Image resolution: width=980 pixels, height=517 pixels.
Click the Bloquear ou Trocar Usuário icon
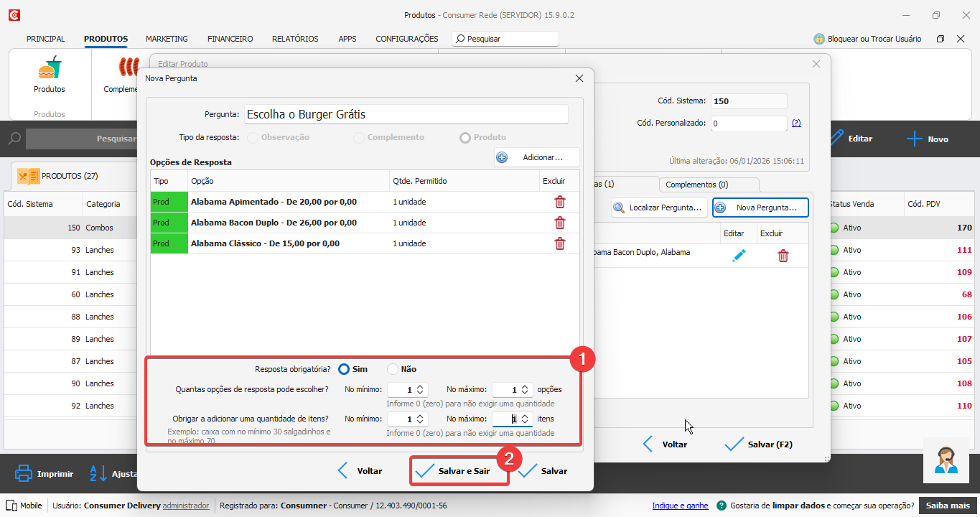[x=819, y=39]
